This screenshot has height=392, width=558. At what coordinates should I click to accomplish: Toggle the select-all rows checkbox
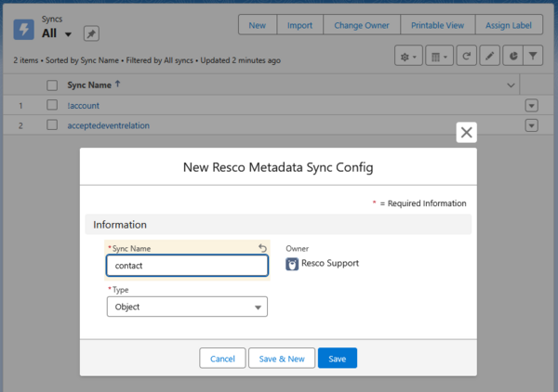click(52, 85)
